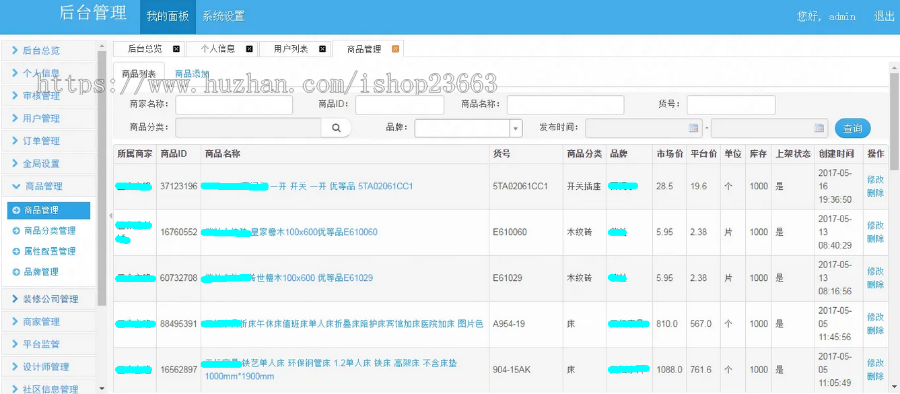Close the 用户列表 tab with its X icon

coord(323,49)
